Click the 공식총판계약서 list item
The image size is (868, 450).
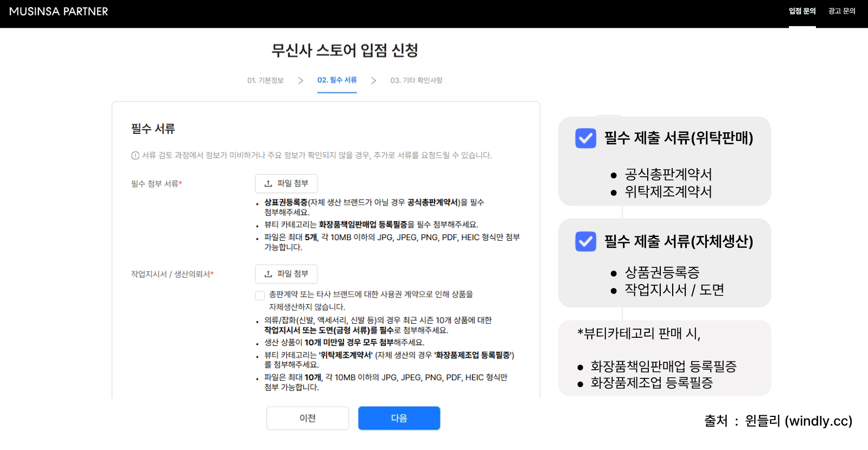coord(668,174)
